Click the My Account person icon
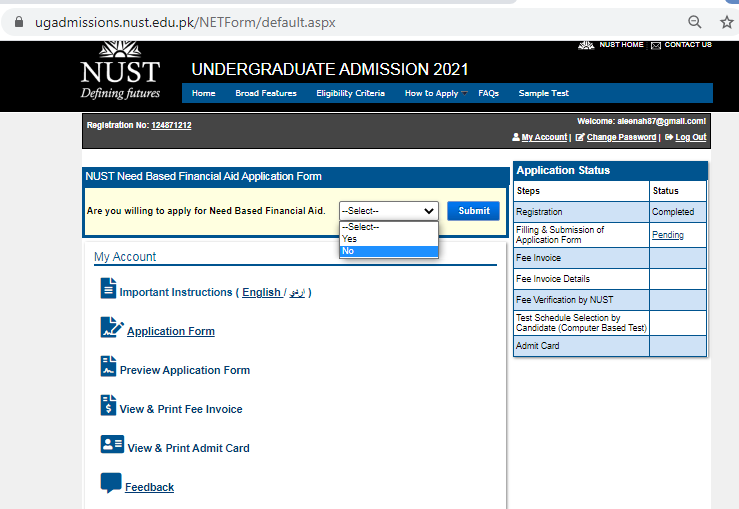The width and height of the screenshot is (739, 509). [x=516, y=137]
